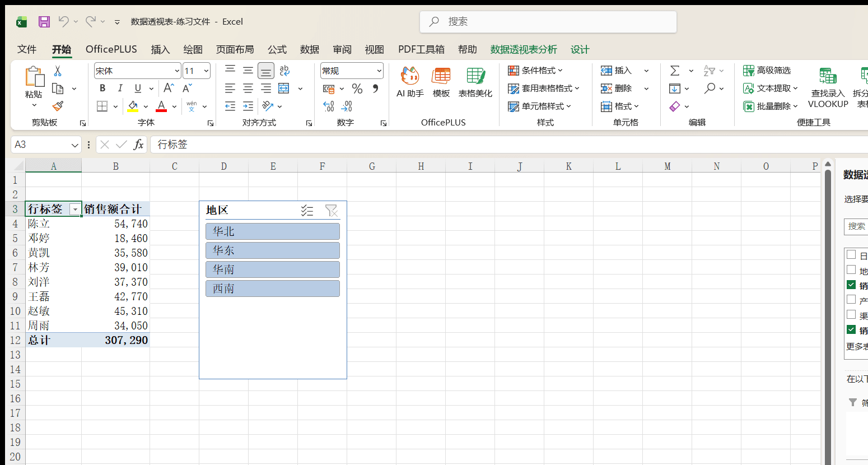Click the 条件格式 button
The height and width of the screenshot is (465, 868).
(535, 71)
